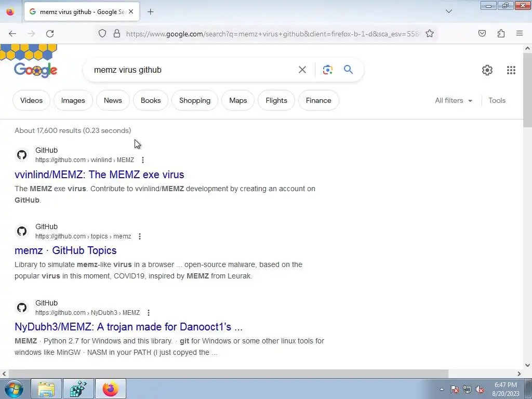Open NyDubh3/MEMZ trojan result link
The height and width of the screenshot is (399, 532).
tap(129, 327)
